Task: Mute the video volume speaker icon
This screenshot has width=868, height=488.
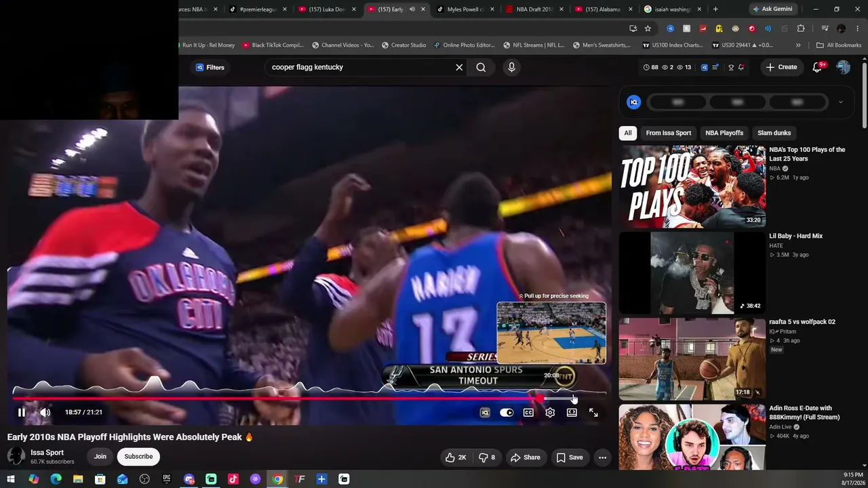Action: pyautogui.click(x=45, y=412)
